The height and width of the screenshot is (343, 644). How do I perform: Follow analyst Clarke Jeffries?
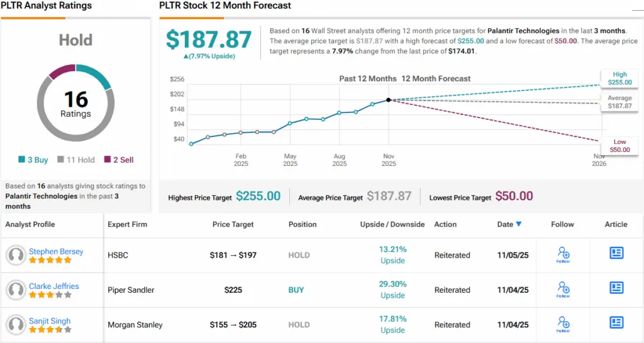[563, 289]
